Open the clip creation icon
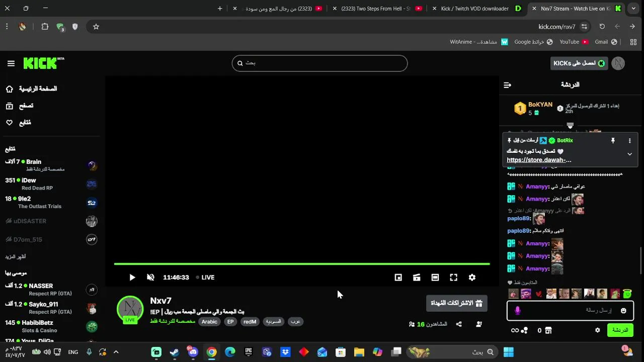The width and height of the screenshot is (644, 362). click(x=417, y=277)
